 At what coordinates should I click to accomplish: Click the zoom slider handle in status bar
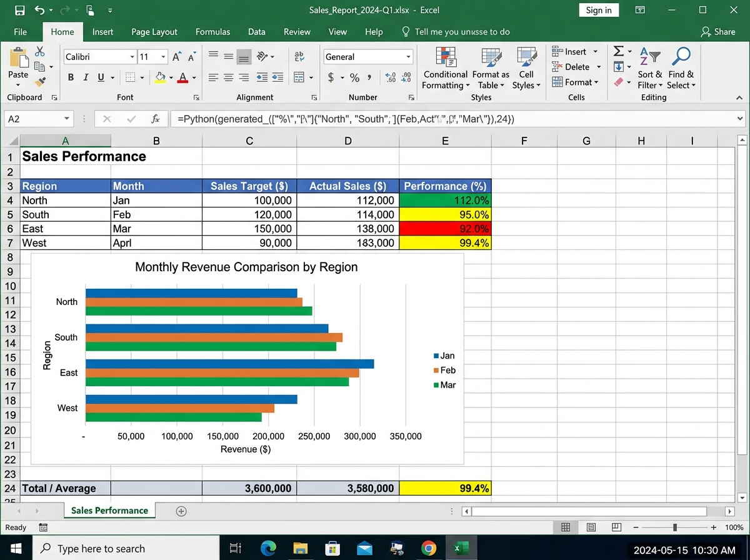pos(674,527)
